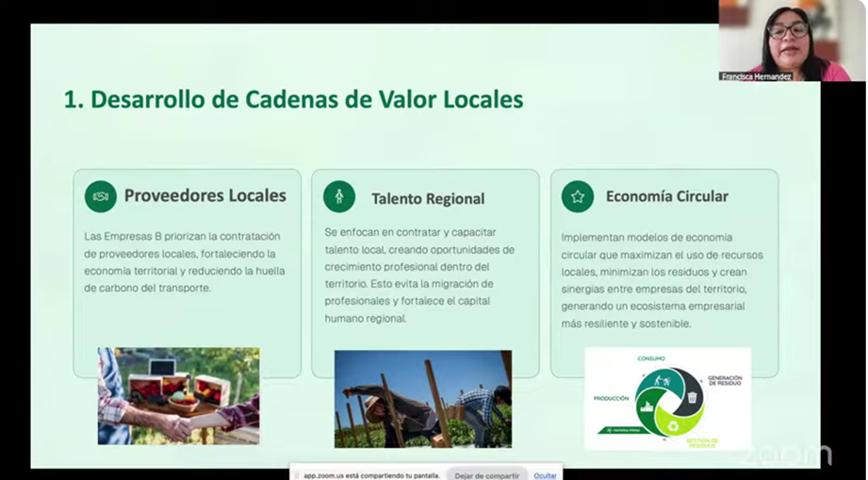
Task: Click the circular economy diagram image
Action: [667, 398]
